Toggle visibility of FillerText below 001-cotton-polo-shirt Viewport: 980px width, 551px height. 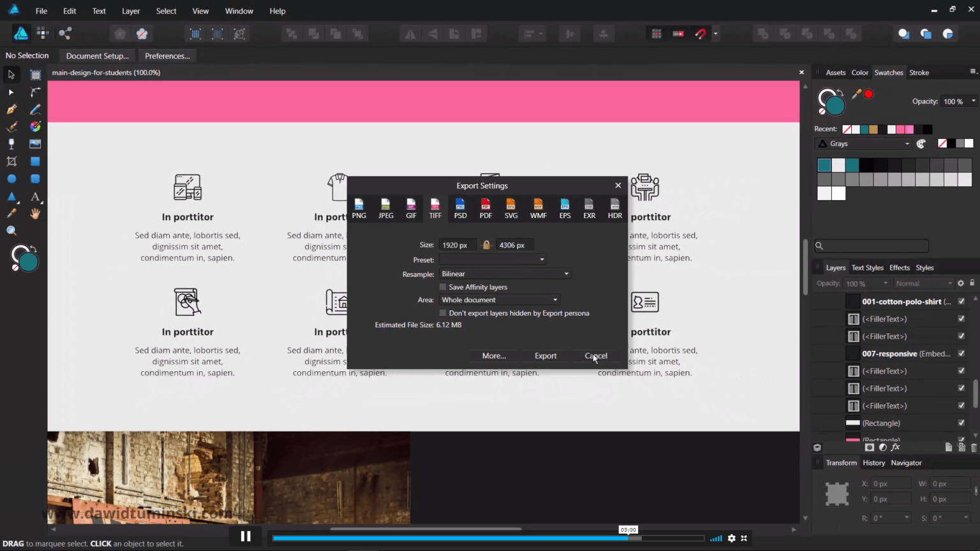tap(961, 319)
